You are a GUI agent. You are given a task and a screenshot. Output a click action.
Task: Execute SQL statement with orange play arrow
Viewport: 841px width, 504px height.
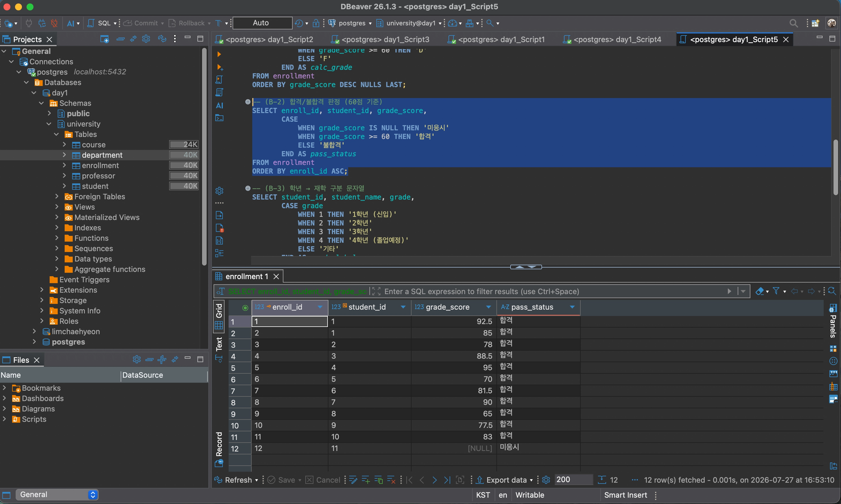coord(219,54)
